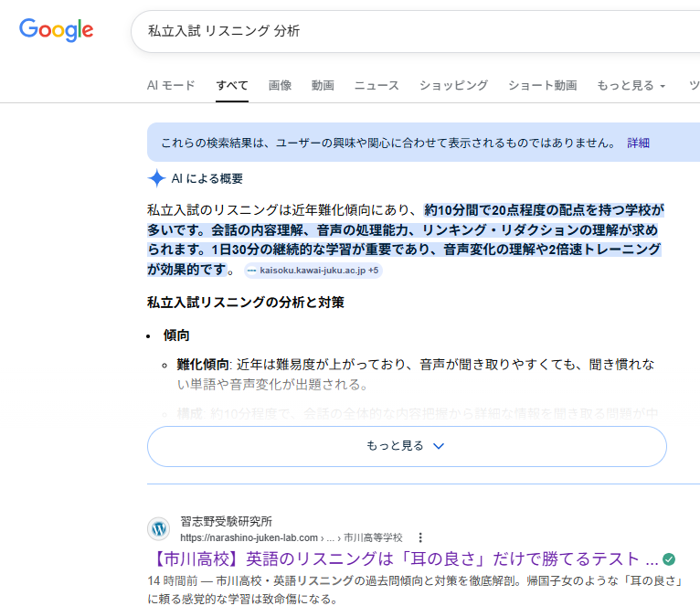Click the 詳細 link in the notice banner

[x=638, y=143]
